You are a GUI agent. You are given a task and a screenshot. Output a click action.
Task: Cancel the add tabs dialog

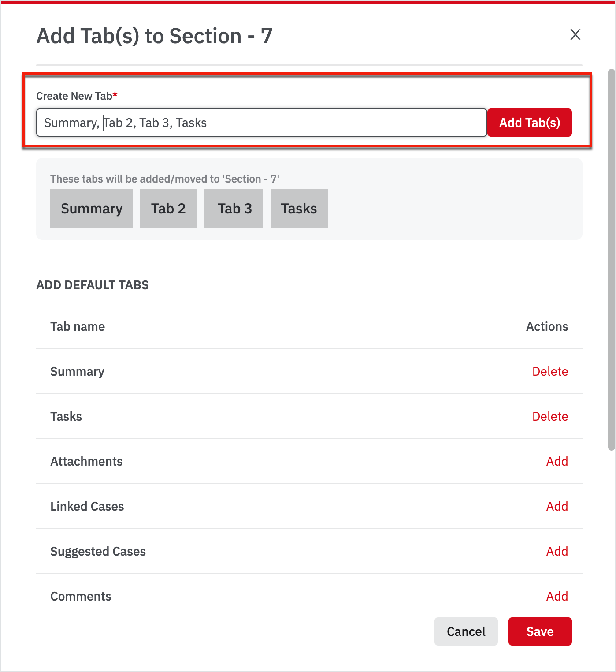click(x=466, y=631)
